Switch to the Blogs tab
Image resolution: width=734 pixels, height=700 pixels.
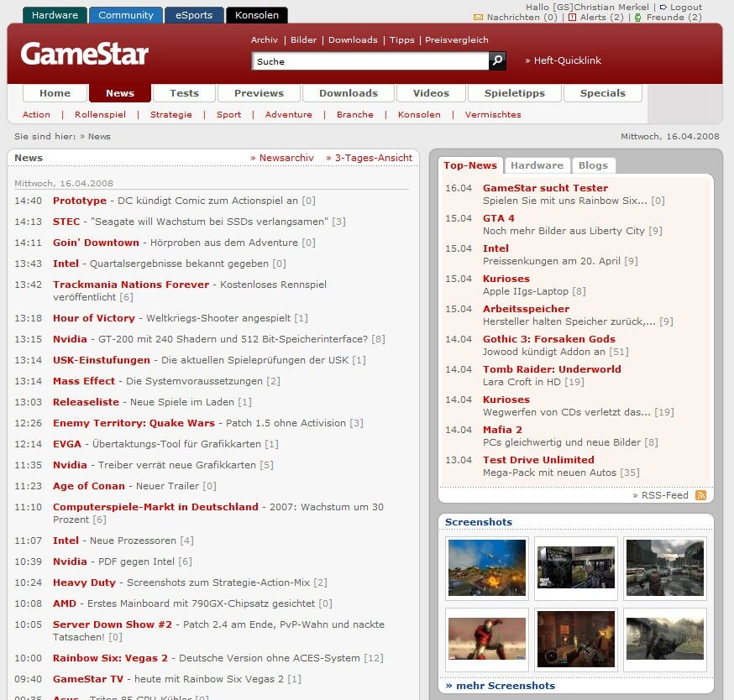[x=593, y=165]
